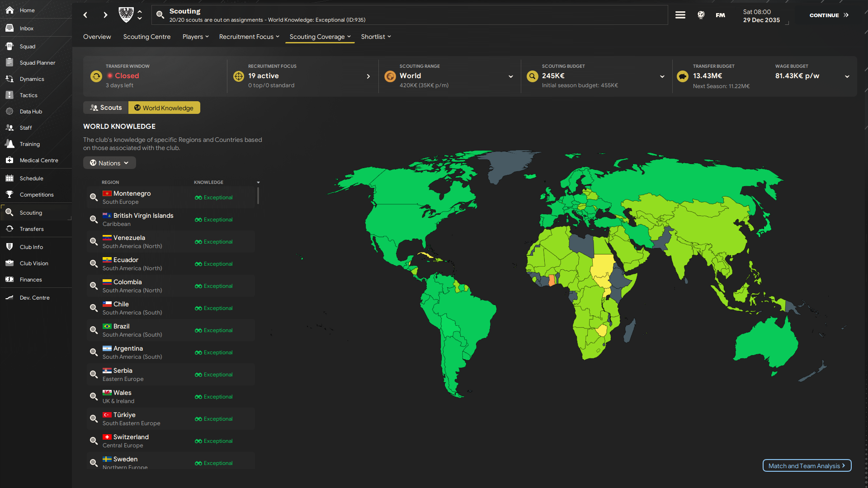The height and width of the screenshot is (488, 868).
Task: Open the Medical Centre sidebar icon
Action: coord(9,160)
